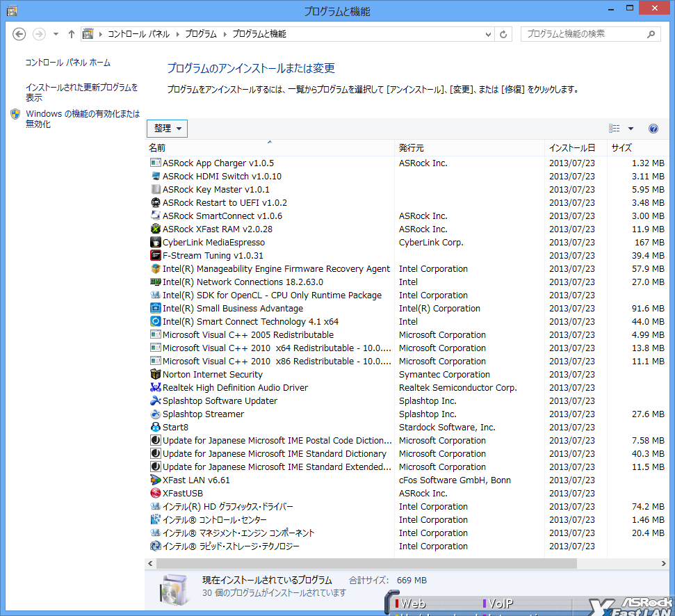
Task: Click the ASRock Restart to UEFI icon
Action: coord(156,202)
